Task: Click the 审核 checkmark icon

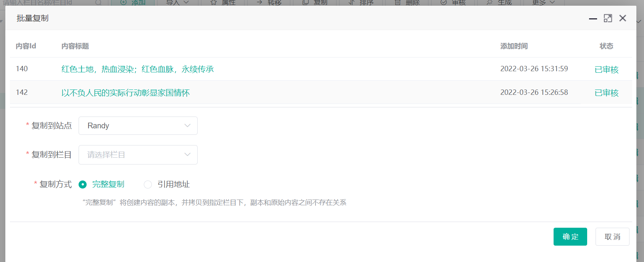Action: click(444, 2)
